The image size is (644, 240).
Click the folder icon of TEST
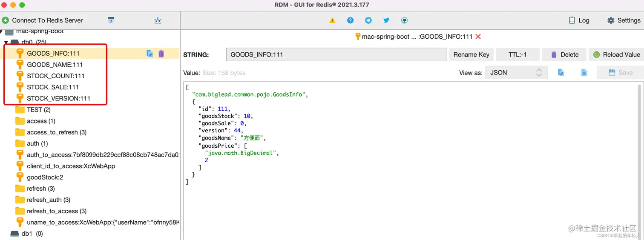[x=20, y=110]
